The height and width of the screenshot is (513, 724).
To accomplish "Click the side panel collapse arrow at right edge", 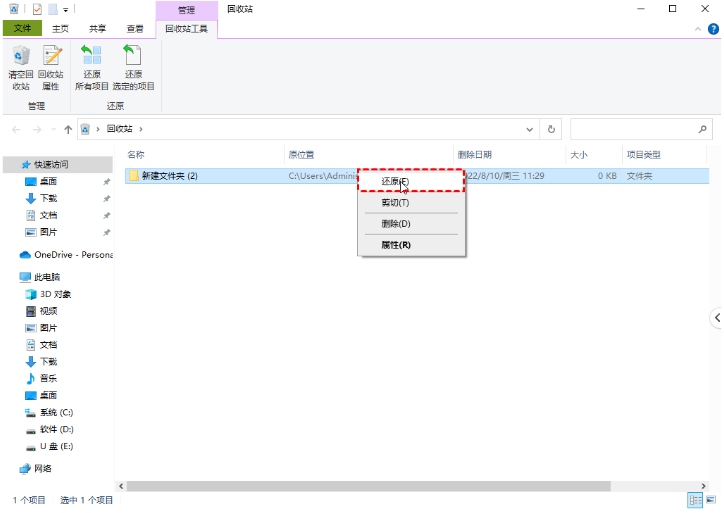I will click(x=717, y=318).
